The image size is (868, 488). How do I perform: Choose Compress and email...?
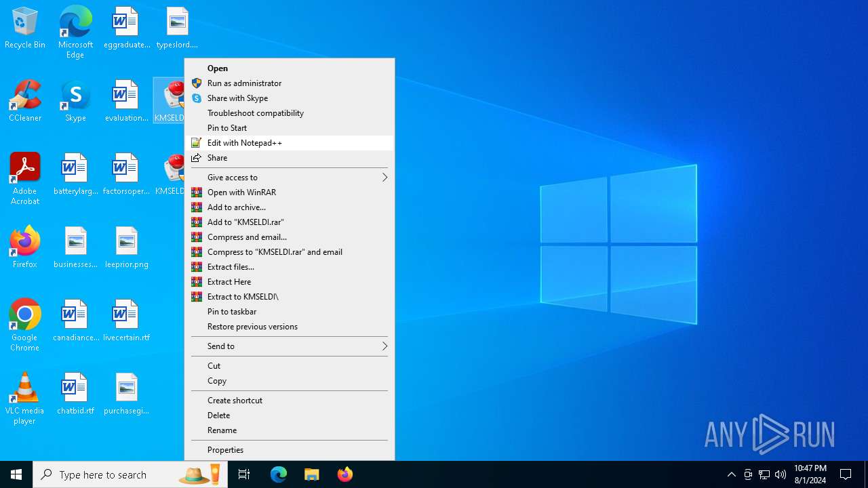tap(290, 237)
